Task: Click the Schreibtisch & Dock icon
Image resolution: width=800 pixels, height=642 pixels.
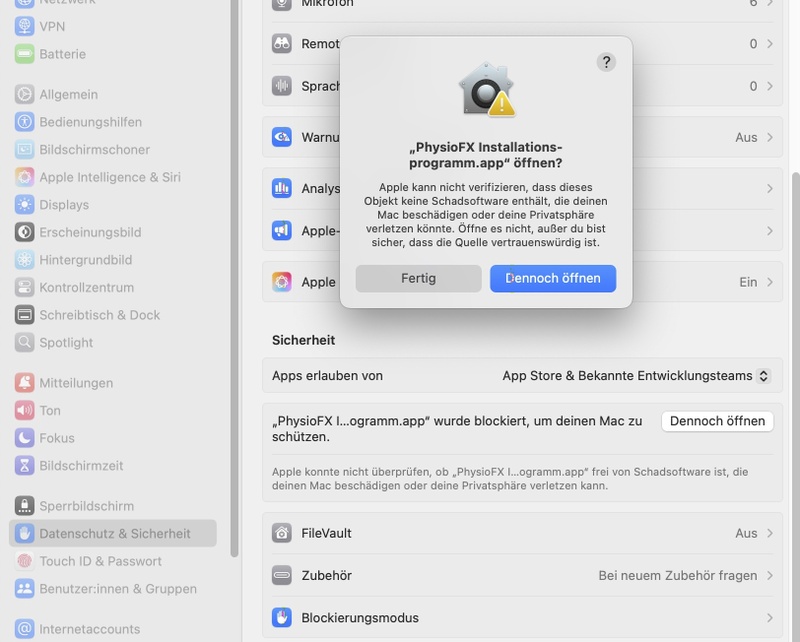Action: tap(24, 314)
